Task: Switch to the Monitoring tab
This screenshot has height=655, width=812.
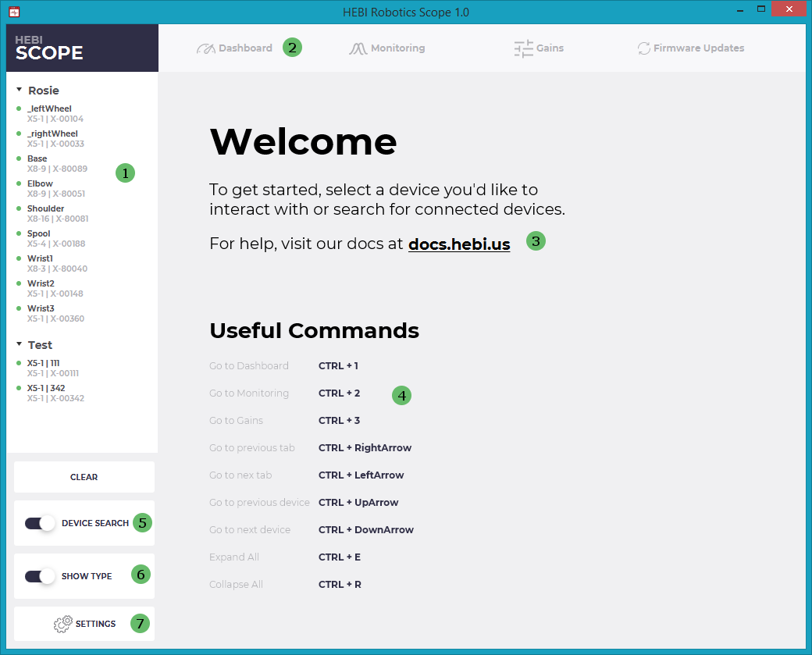Action: click(x=397, y=48)
